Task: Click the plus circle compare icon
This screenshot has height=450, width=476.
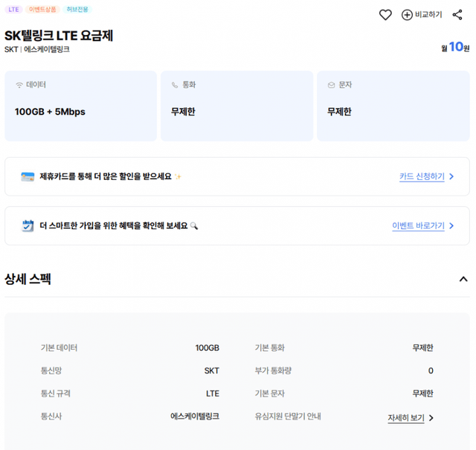Action: 407,15
